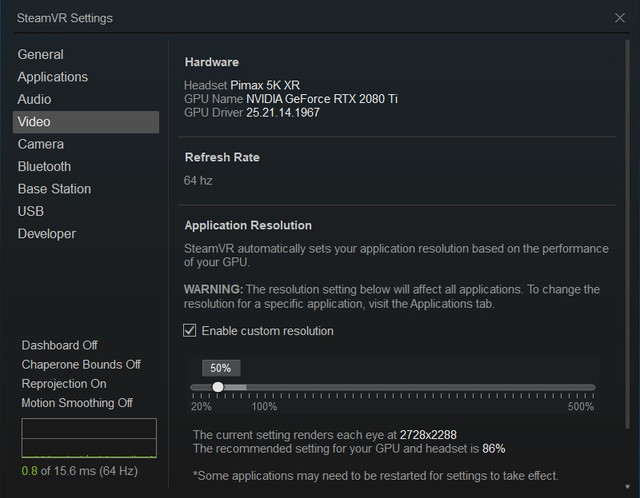
Task: Close the SteamVR Settings window
Action: coord(620,18)
